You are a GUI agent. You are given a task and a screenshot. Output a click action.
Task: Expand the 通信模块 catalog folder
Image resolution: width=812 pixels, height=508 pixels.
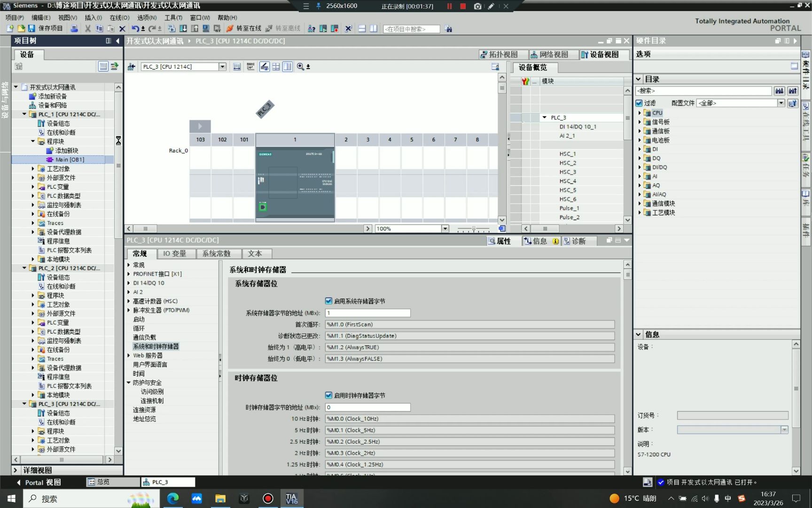pos(639,204)
